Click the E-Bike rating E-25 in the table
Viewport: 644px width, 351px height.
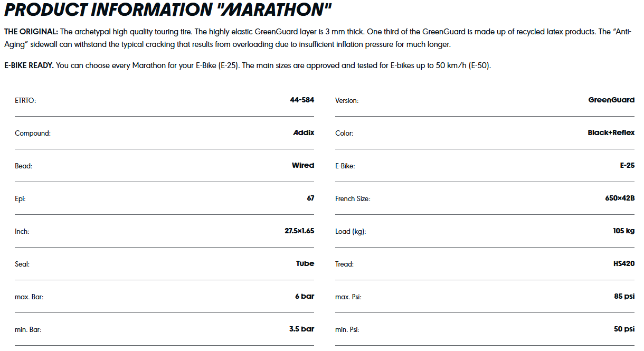pyautogui.click(x=627, y=165)
